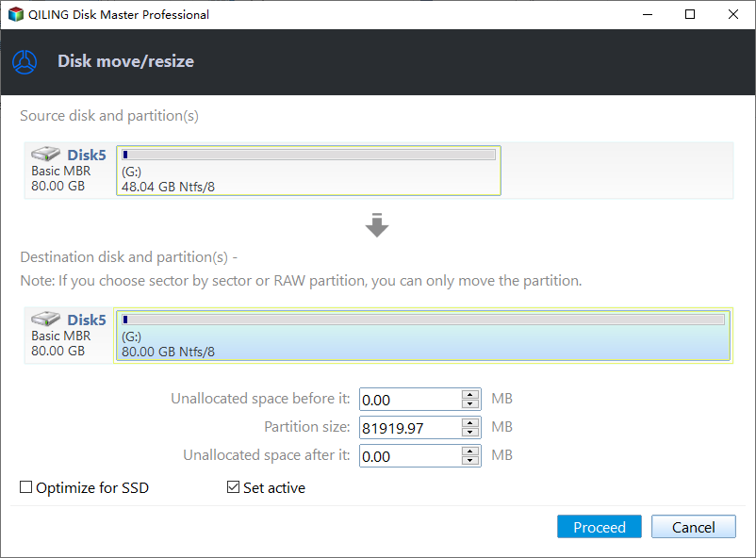
Task: Select the source G: 48.04 GB partition
Action: (308, 171)
